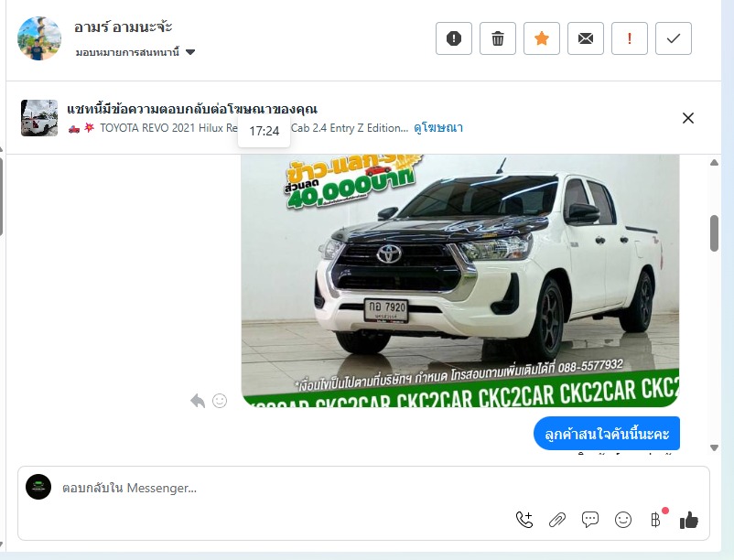Viewport: 734px width, 560px height.
Task: Open saved replies with the speech bubble icon
Action: [589, 520]
